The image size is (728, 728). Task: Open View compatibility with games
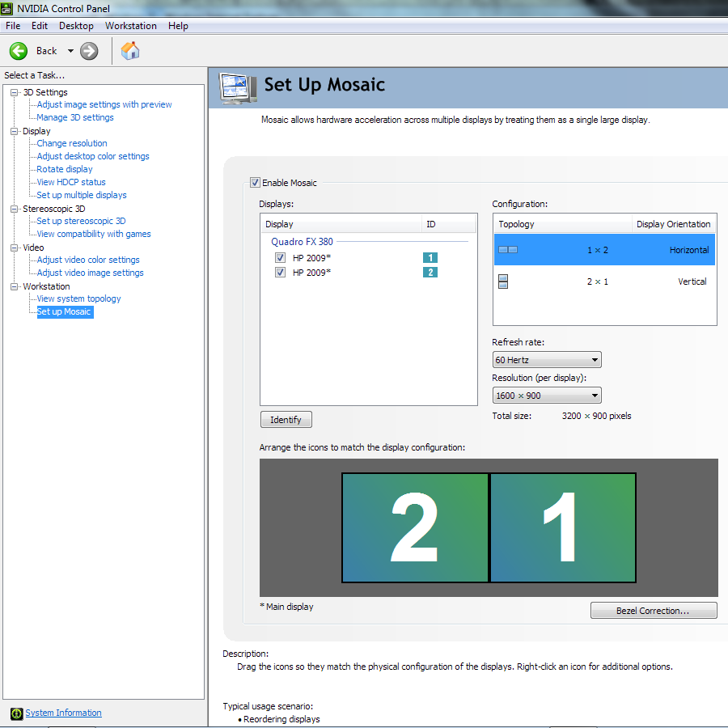[x=94, y=235]
